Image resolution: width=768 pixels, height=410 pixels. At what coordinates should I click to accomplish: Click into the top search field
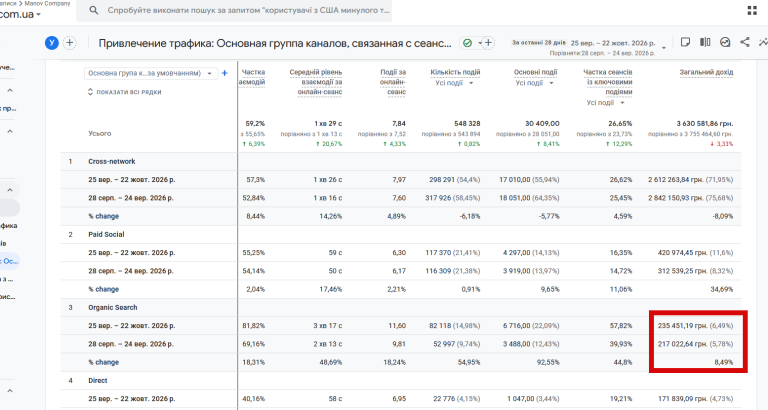pos(248,10)
